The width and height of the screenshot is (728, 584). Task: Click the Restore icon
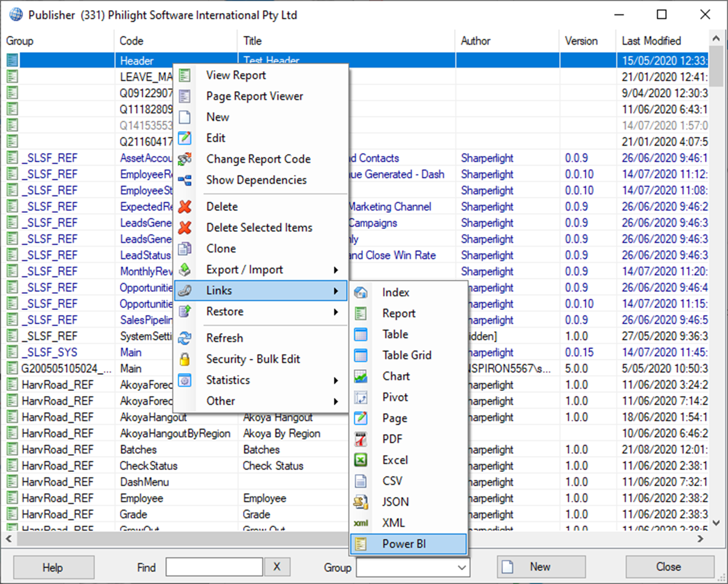coord(185,311)
